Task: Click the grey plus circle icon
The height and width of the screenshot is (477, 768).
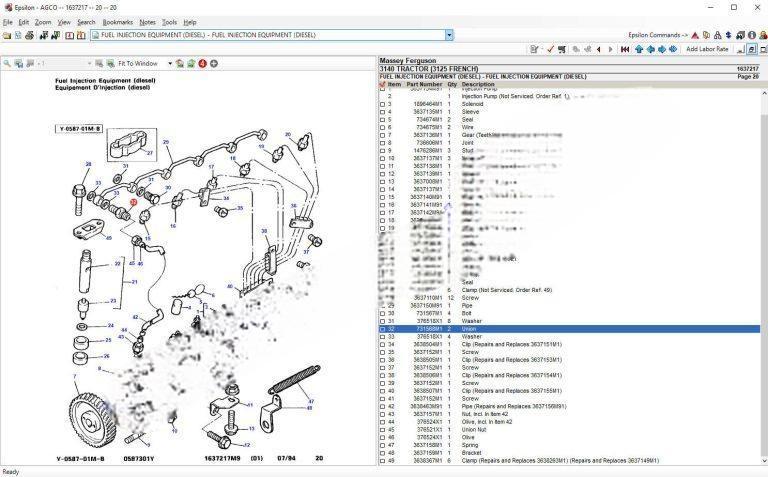Action: [x=214, y=64]
